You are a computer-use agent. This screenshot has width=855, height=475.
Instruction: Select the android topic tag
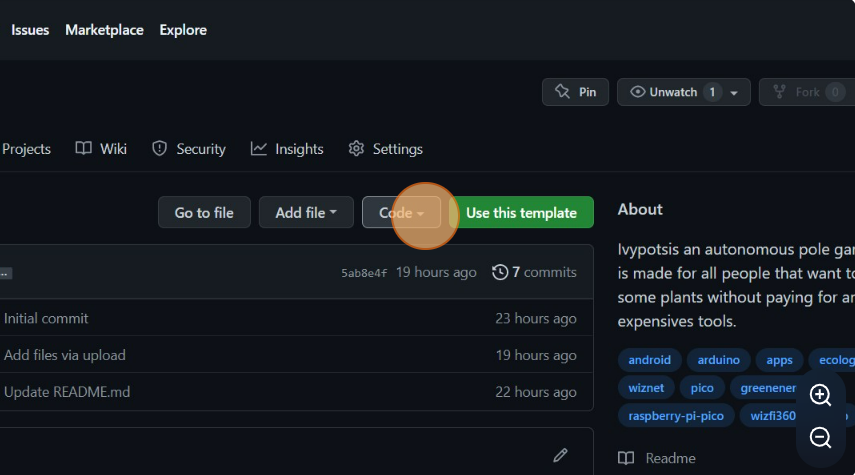(649, 360)
